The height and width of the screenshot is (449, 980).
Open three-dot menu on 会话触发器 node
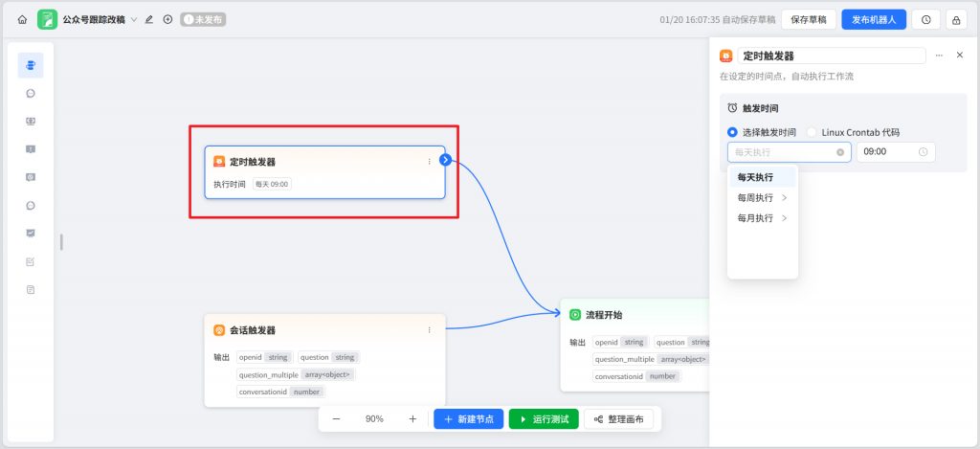[430, 330]
